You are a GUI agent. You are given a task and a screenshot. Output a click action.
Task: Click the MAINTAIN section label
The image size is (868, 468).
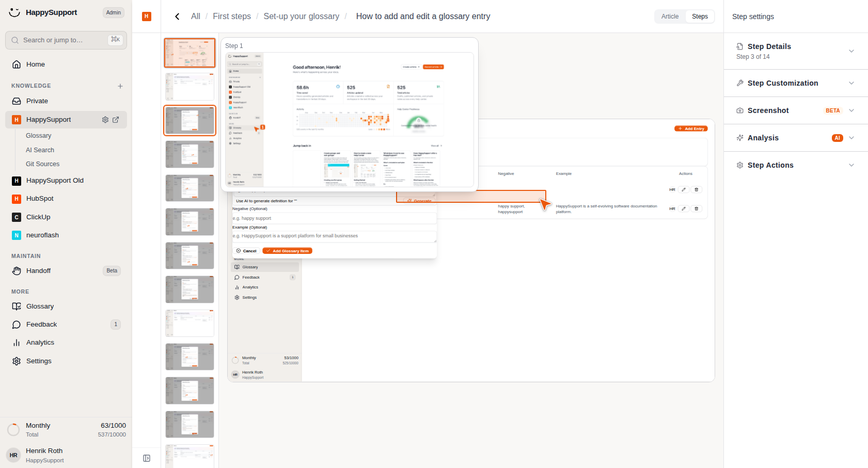click(x=26, y=256)
